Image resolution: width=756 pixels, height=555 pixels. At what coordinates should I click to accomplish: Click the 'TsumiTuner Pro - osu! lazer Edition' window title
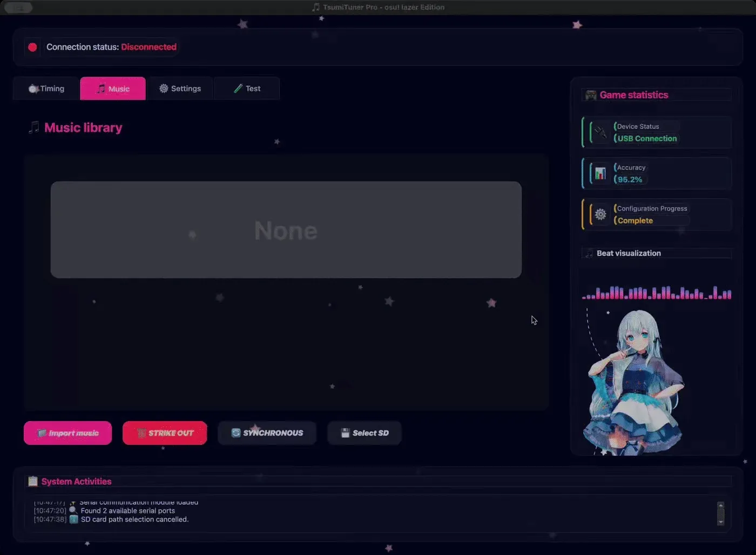(384, 7)
